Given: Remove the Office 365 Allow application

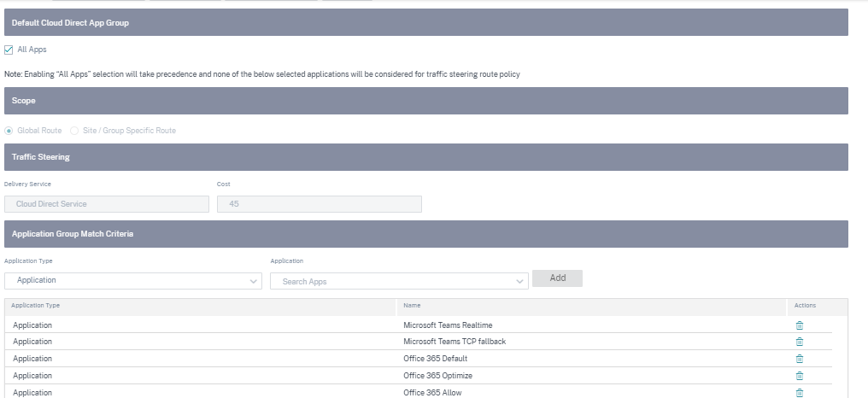Looking at the screenshot, I should point(800,393).
